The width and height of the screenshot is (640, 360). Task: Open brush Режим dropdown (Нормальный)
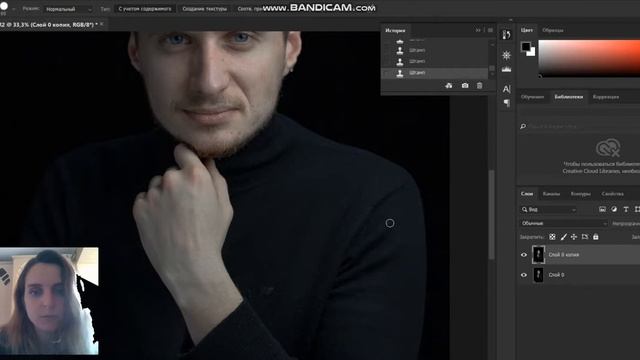(x=69, y=9)
